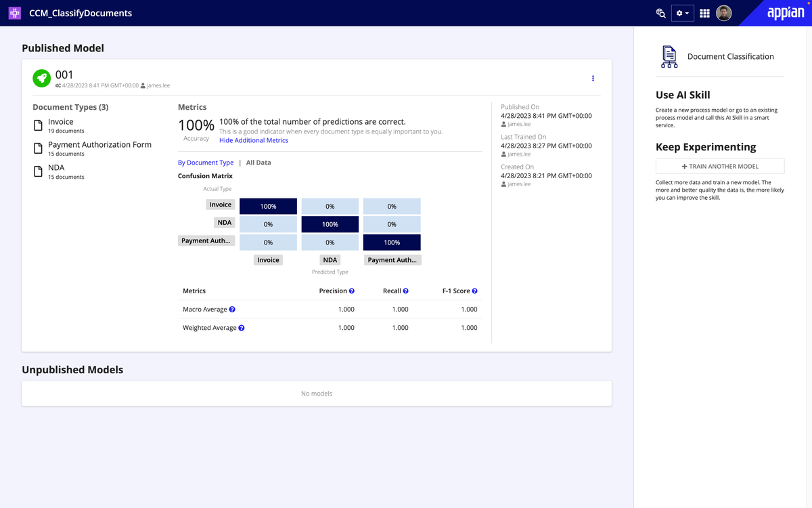The width and height of the screenshot is (812, 508).
Task: Open the search objects icon in header
Action: 660,13
